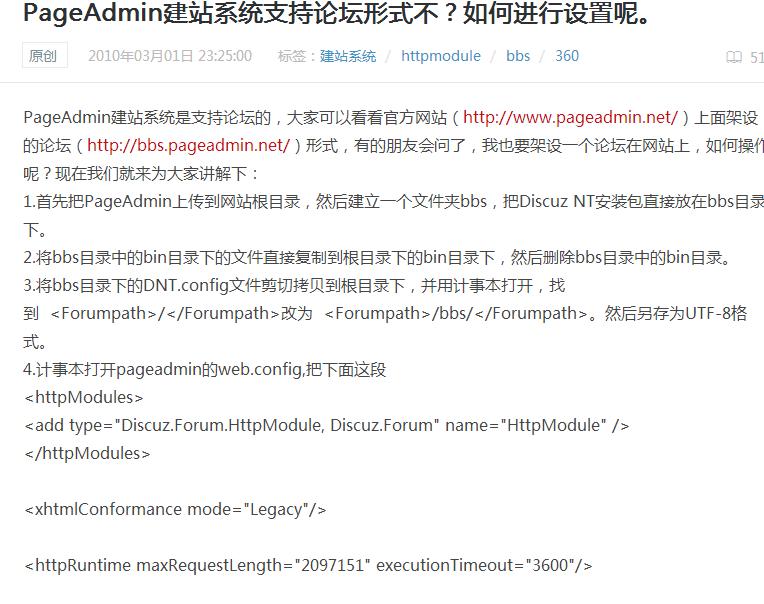Click the article title heading
This screenshot has width=764, height=604.
pyautogui.click(x=336, y=13)
